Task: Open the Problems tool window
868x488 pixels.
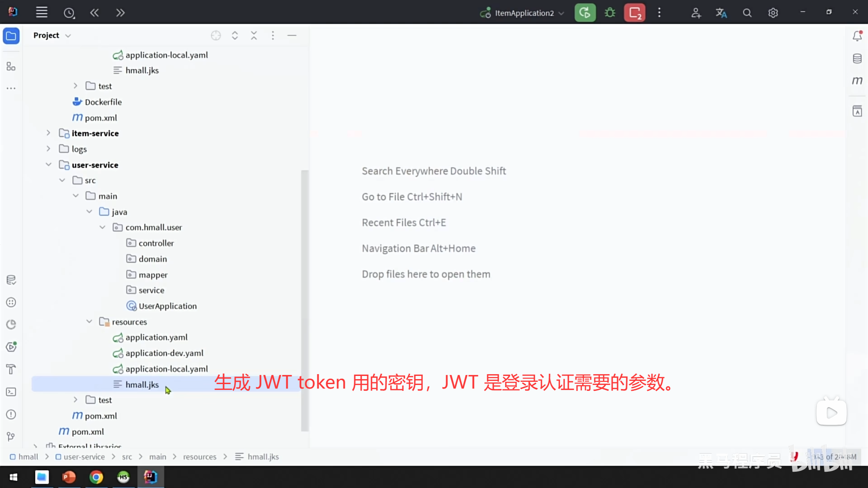Action: pos(11,414)
